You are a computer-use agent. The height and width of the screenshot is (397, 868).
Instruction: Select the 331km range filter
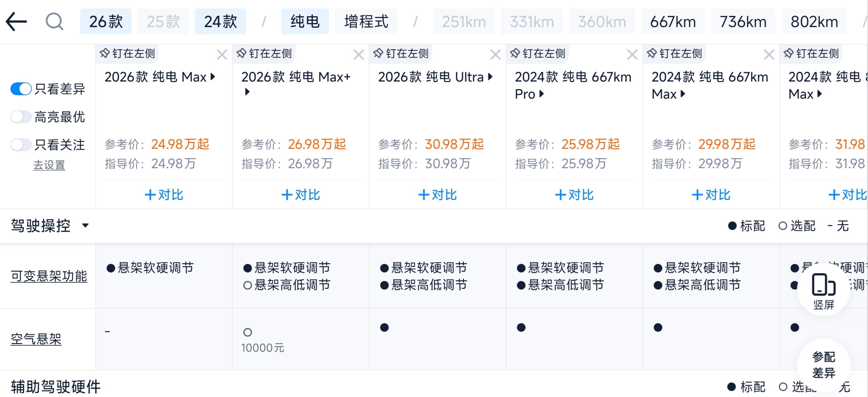coord(532,22)
